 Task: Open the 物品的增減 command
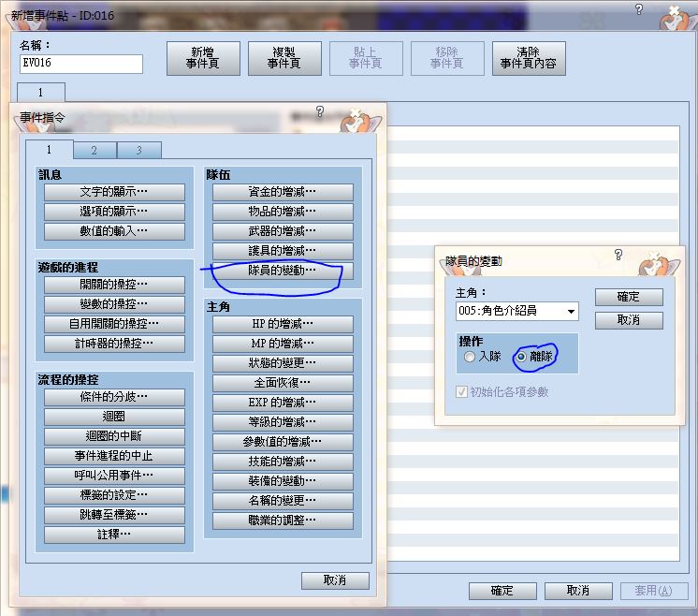point(283,212)
